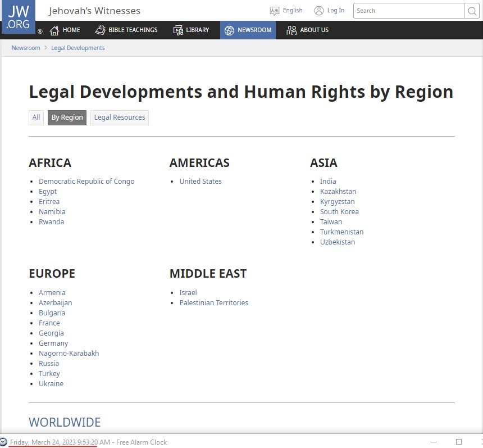
Task: Click the ASIA region heading
Action: coord(323,163)
